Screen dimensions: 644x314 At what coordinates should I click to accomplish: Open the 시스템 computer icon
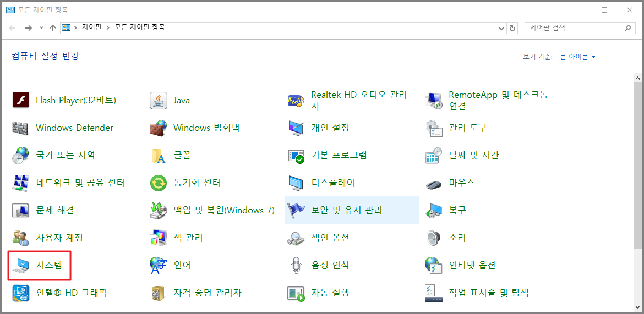pos(20,265)
